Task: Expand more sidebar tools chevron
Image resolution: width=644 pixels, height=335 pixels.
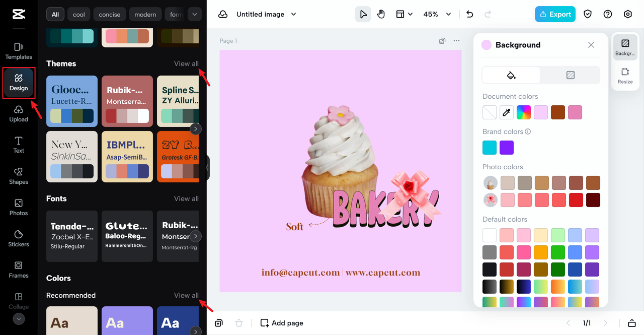Action: click(19, 318)
